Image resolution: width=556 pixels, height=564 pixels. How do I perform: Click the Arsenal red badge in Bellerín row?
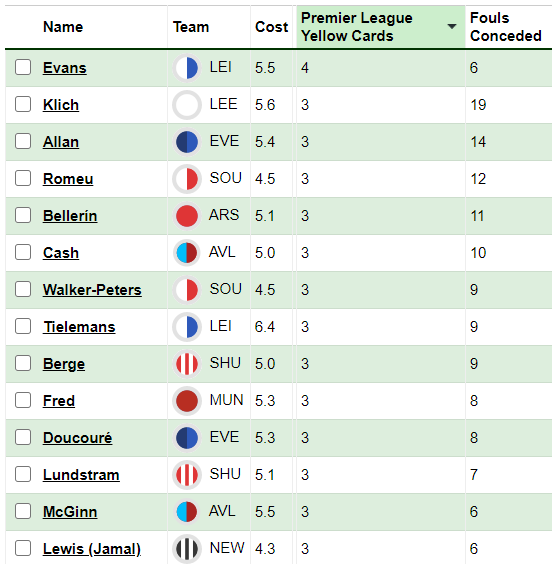click(187, 216)
